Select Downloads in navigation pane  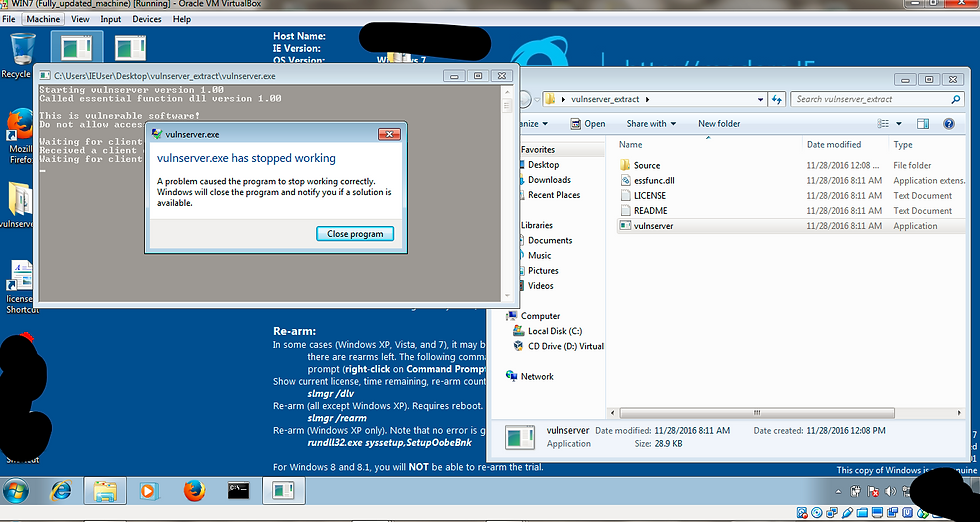549,180
